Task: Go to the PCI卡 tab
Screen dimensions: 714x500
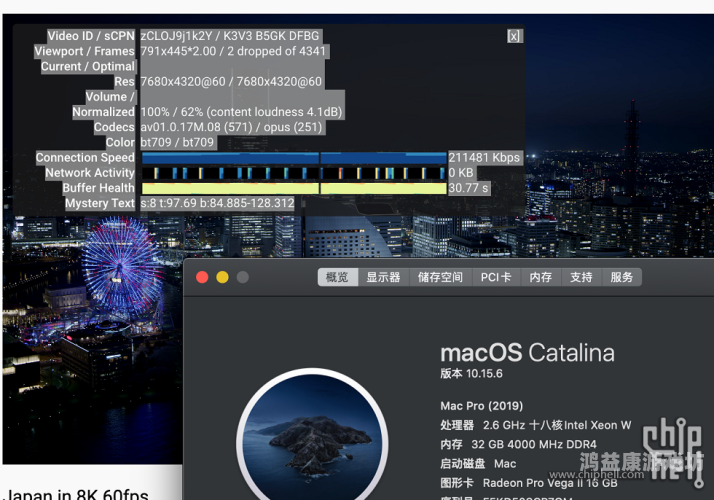Action: click(496, 277)
